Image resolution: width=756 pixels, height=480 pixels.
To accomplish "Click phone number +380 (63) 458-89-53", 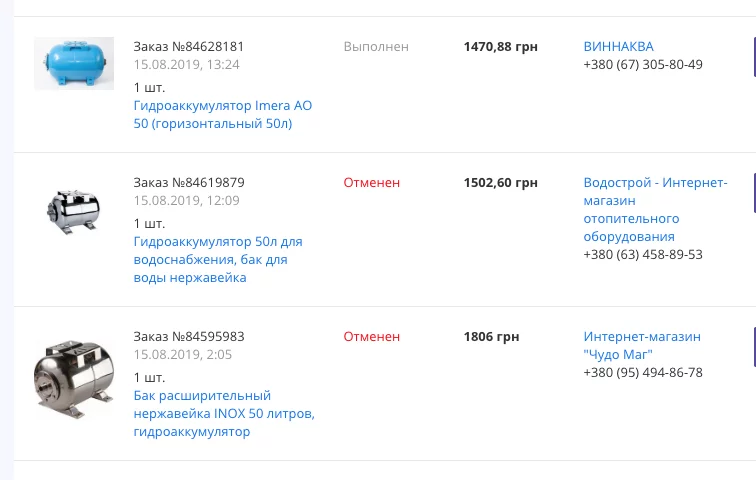I will click(x=643, y=254).
